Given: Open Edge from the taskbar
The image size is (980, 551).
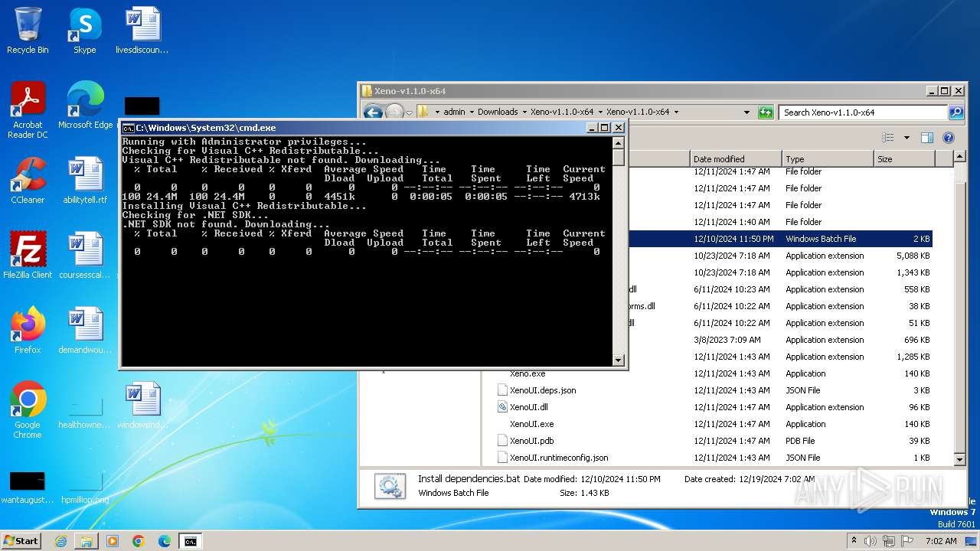Looking at the screenshot, I should coord(165,541).
